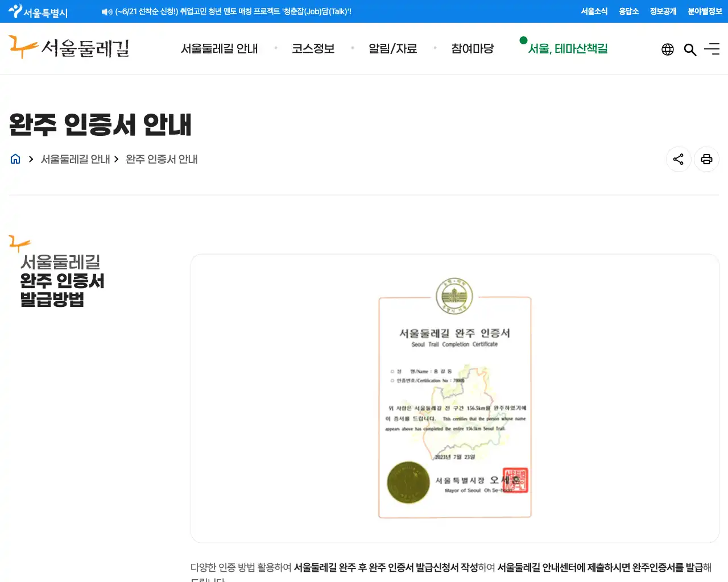Image resolution: width=728 pixels, height=582 pixels.
Task: Open the 청춘잡담 mentoring notice banner
Action: (x=233, y=11)
